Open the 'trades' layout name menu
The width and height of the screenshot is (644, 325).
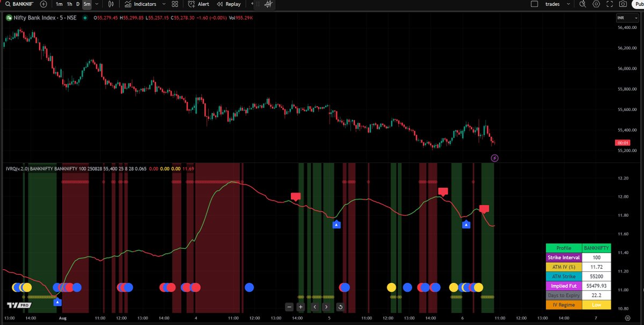(x=552, y=4)
